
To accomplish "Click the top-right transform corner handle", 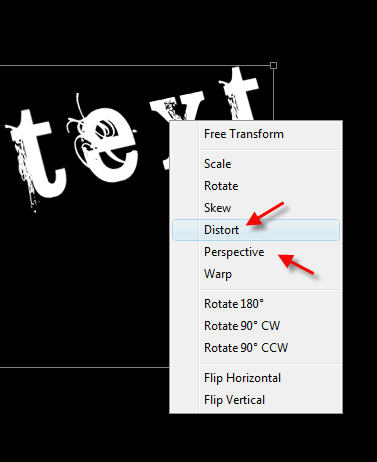I will pyautogui.click(x=273, y=66).
